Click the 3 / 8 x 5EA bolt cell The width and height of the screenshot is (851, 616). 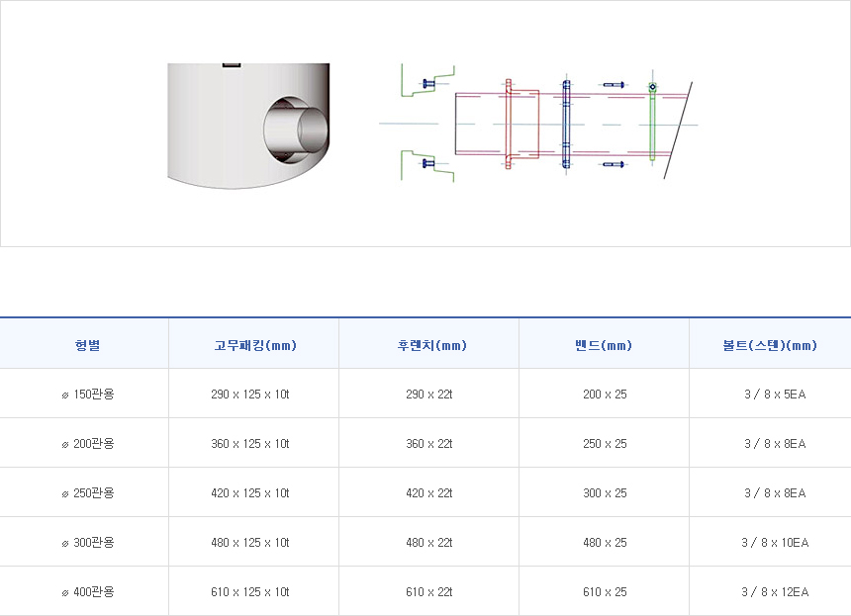click(775, 395)
